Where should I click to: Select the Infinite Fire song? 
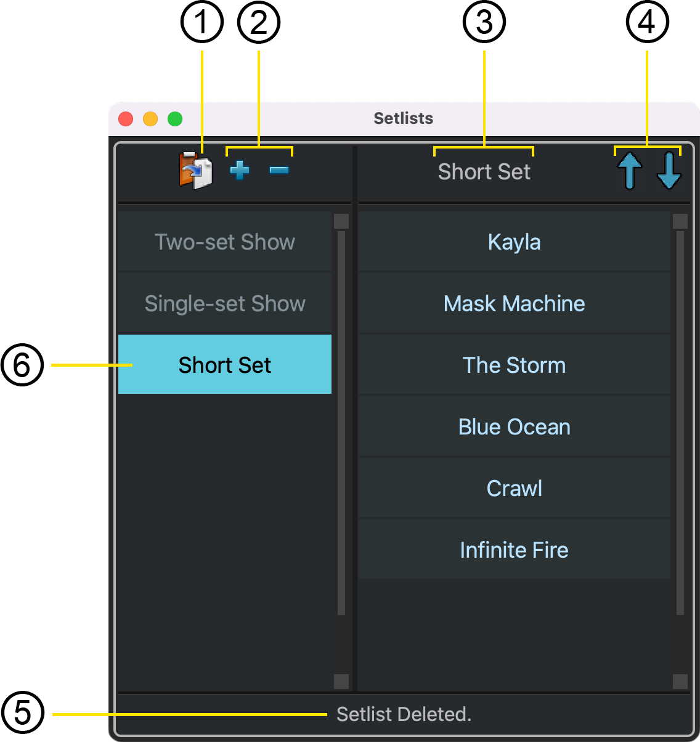point(514,550)
